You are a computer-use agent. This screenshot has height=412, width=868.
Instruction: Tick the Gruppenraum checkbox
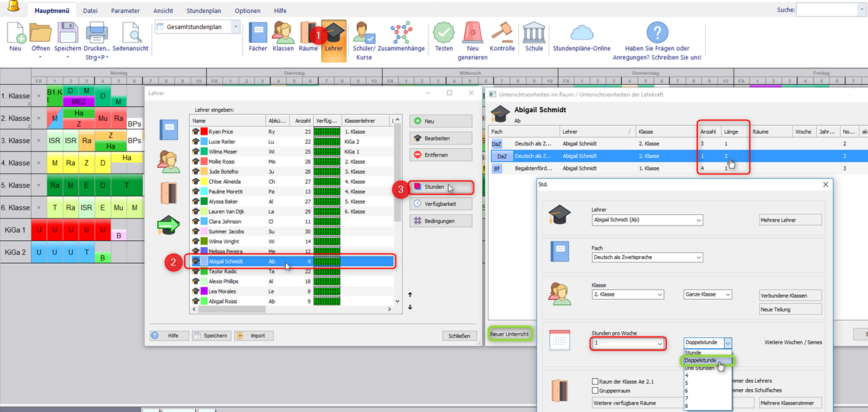point(595,390)
